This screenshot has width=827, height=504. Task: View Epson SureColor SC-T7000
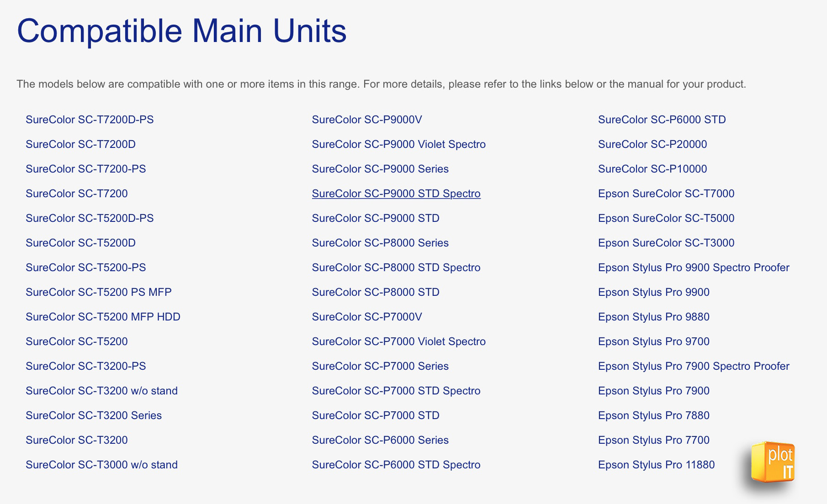[x=666, y=194]
